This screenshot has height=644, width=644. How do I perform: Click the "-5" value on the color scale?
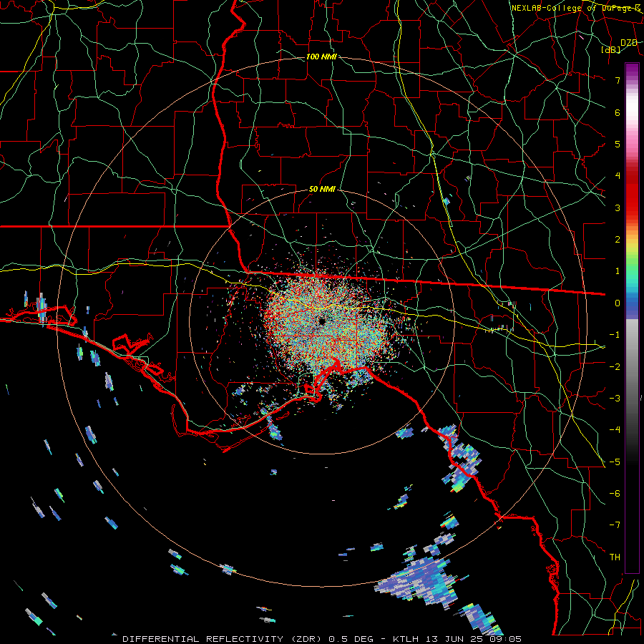[615, 462]
